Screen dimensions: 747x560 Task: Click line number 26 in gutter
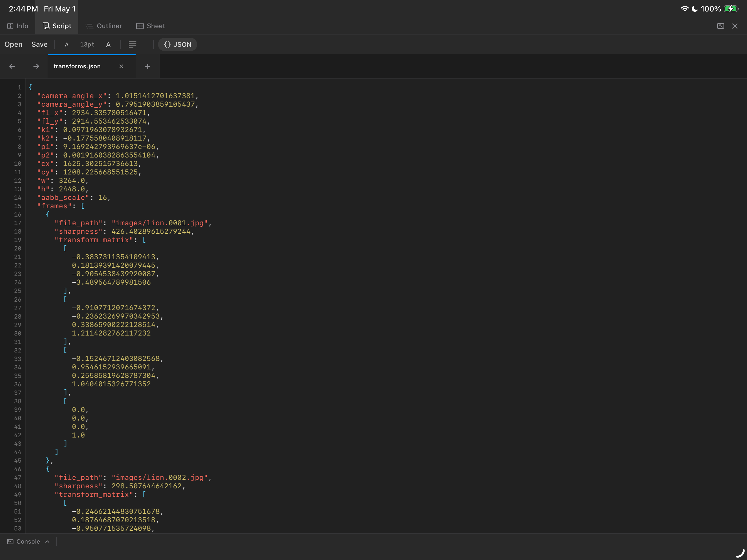click(x=17, y=300)
